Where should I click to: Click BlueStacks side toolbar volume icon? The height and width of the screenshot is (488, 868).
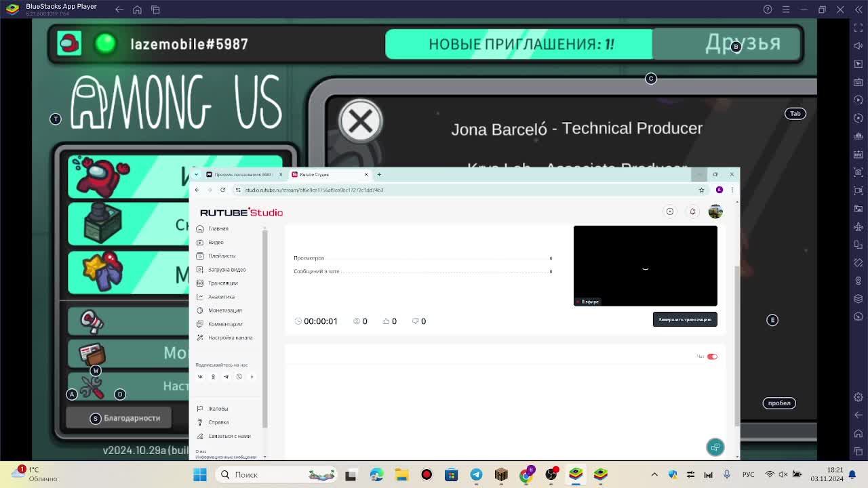pos(859,46)
